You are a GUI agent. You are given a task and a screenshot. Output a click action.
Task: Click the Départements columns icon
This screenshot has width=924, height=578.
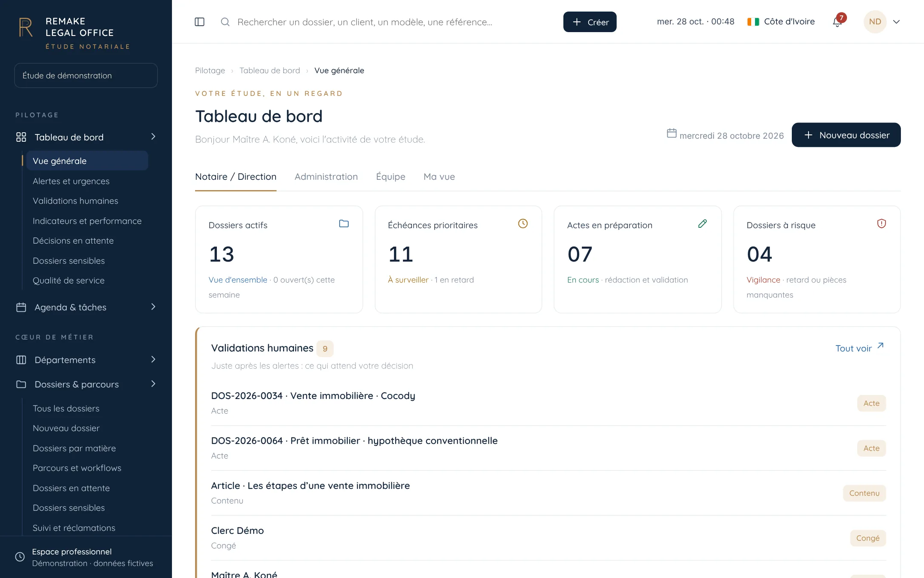click(x=21, y=360)
